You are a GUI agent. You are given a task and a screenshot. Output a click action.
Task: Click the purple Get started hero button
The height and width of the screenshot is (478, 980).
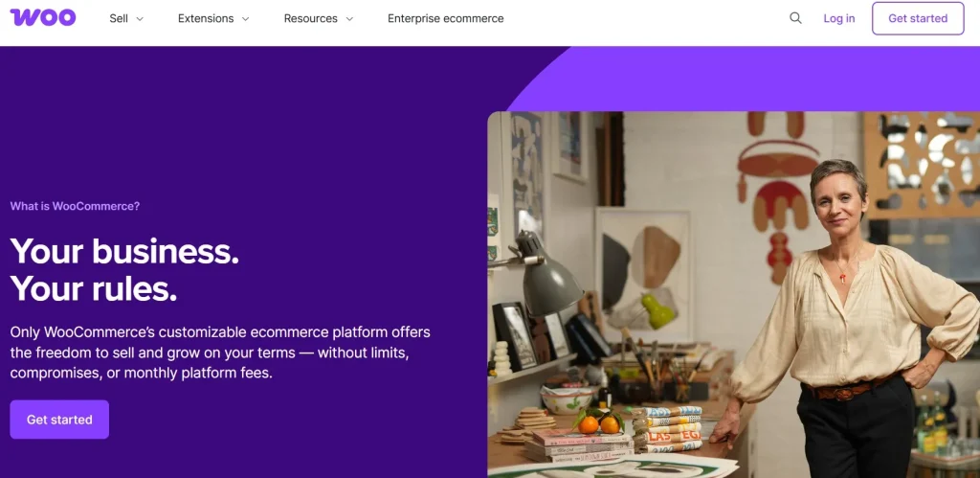[x=59, y=420]
